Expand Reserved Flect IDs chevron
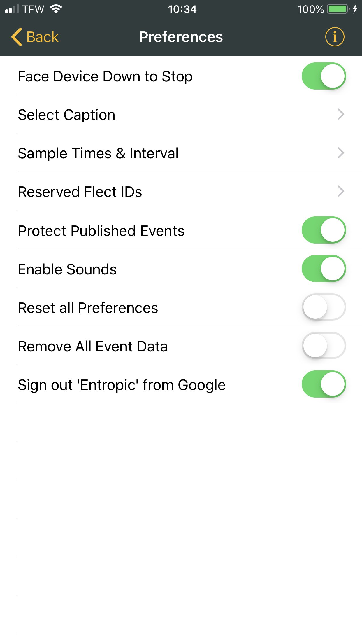Image resolution: width=362 pixels, height=644 pixels. 341,191
